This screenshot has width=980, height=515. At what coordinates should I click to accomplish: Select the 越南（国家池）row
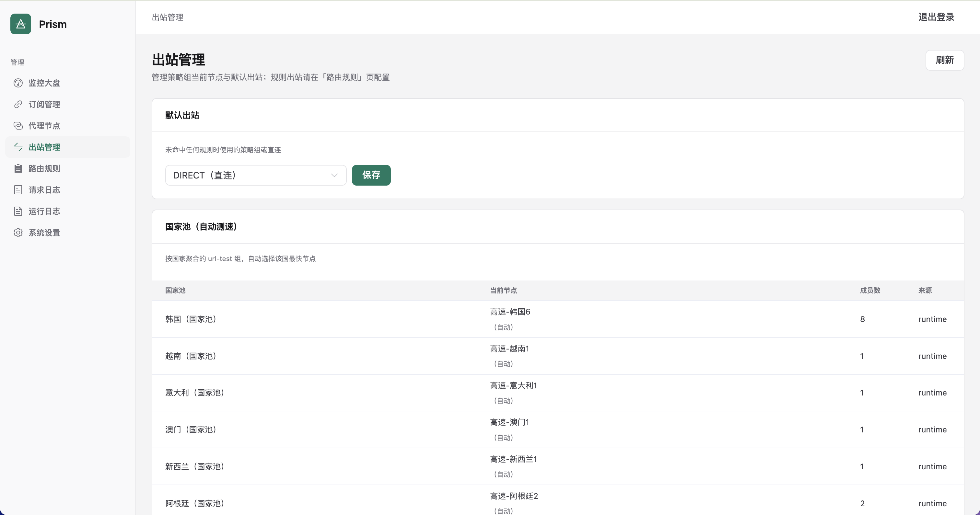pyautogui.click(x=558, y=356)
